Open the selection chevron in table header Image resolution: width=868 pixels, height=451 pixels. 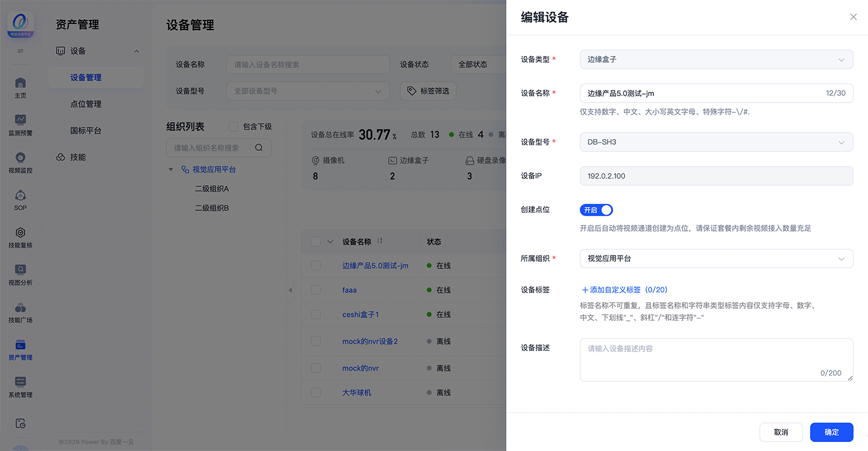(x=330, y=241)
